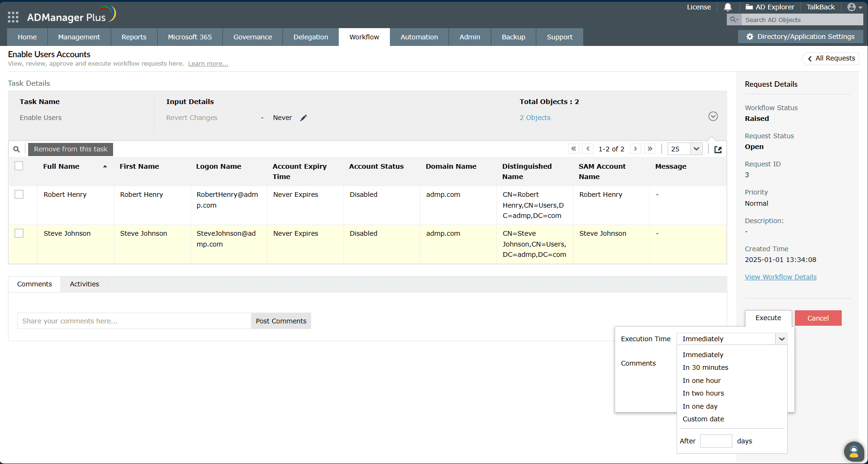Open the Home tab
The image size is (868, 464).
27,37
